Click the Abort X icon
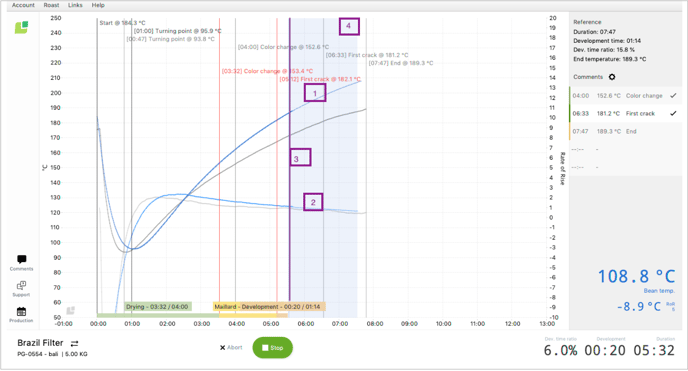The width and height of the screenshot is (688, 371). tap(222, 348)
